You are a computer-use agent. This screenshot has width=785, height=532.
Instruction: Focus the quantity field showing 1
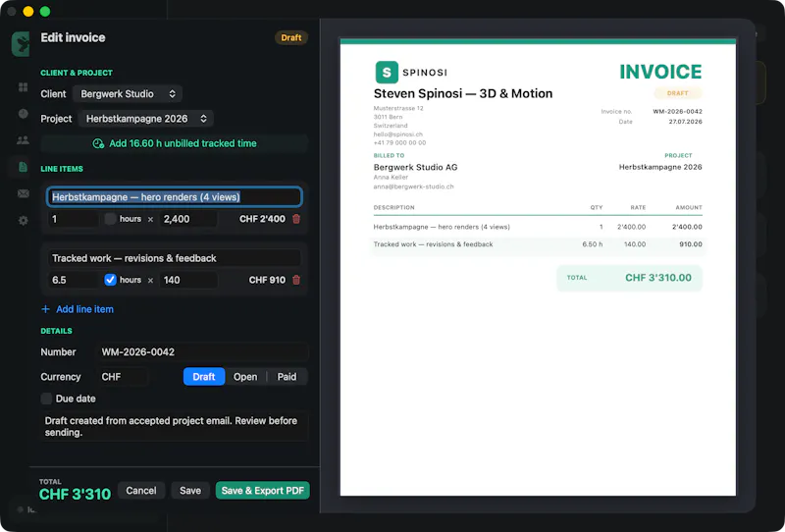pos(73,219)
